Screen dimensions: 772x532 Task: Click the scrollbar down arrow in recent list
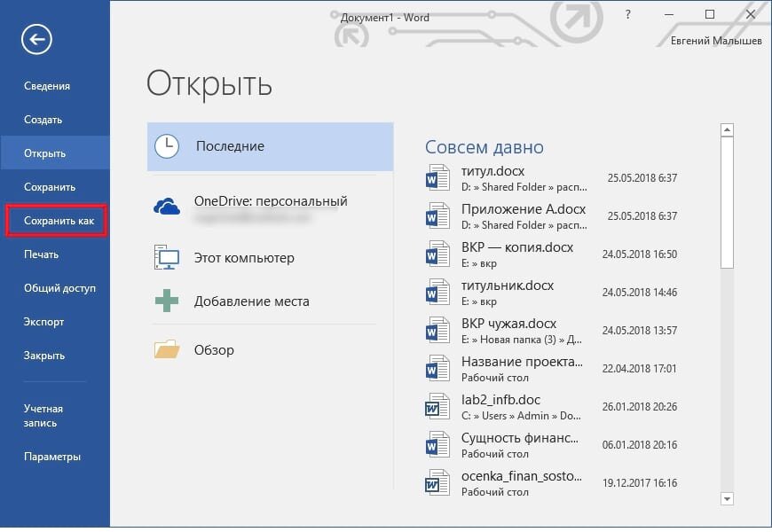coord(727,498)
